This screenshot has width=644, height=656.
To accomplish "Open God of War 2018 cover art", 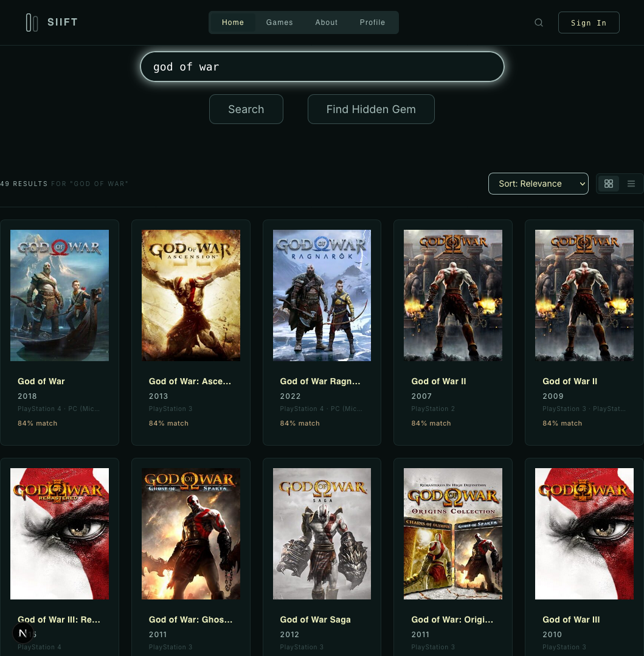I will click(60, 295).
